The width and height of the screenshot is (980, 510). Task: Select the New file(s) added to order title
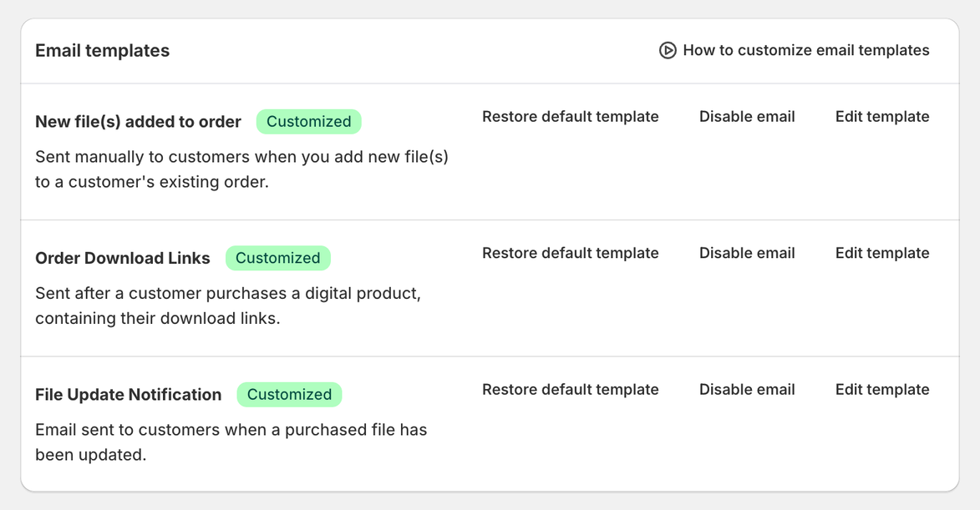pyautogui.click(x=138, y=122)
